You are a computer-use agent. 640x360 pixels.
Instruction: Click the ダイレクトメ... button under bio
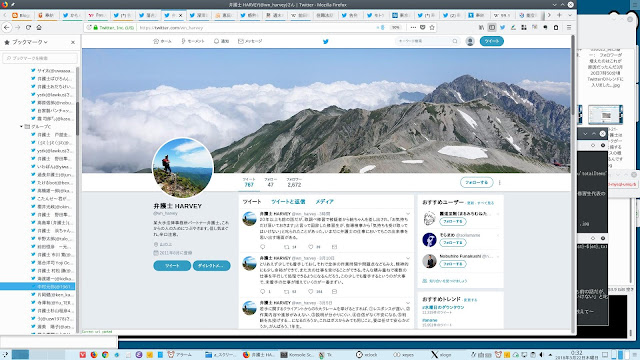pyautogui.click(x=211, y=266)
